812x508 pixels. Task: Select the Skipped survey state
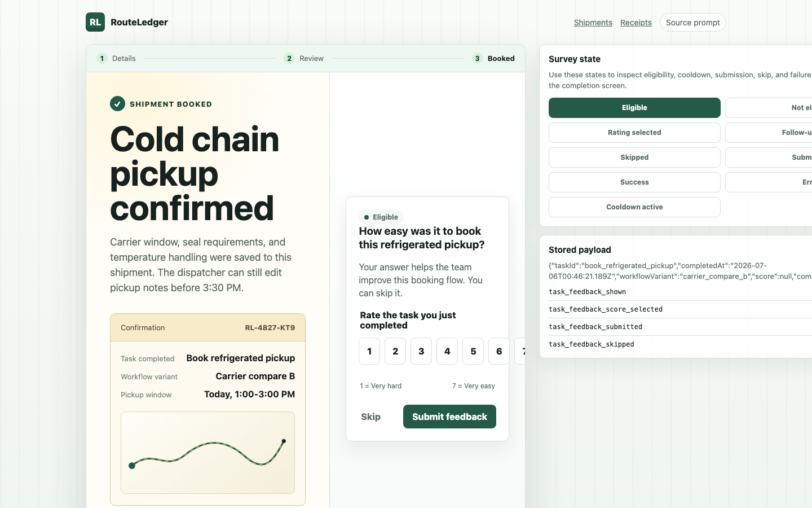634,157
